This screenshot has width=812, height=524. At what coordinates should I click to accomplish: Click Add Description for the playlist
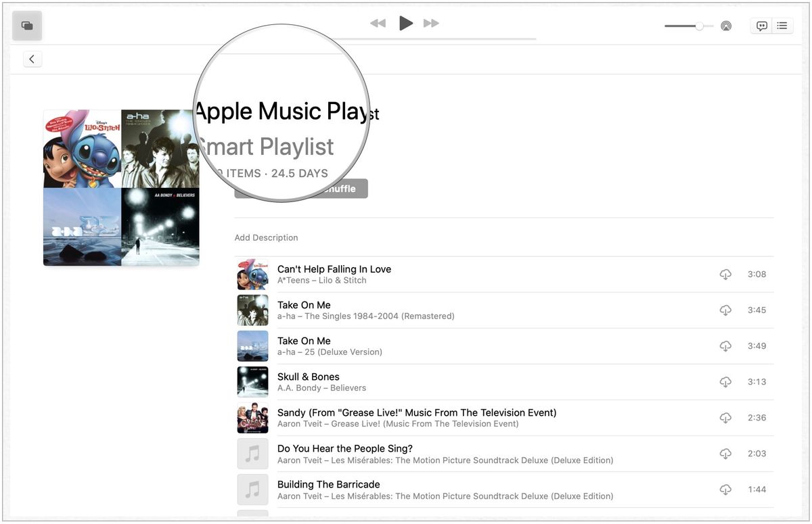coord(266,237)
